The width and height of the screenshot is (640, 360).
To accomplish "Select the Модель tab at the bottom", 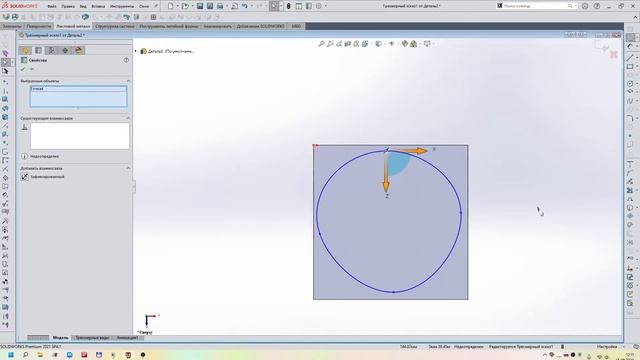I will 60,338.
